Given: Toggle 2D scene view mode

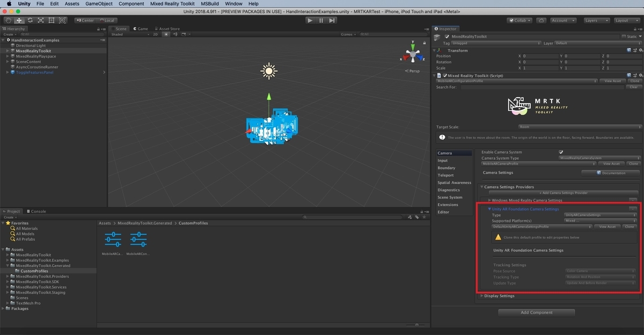Looking at the screenshot, I should (x=156, y=34).
